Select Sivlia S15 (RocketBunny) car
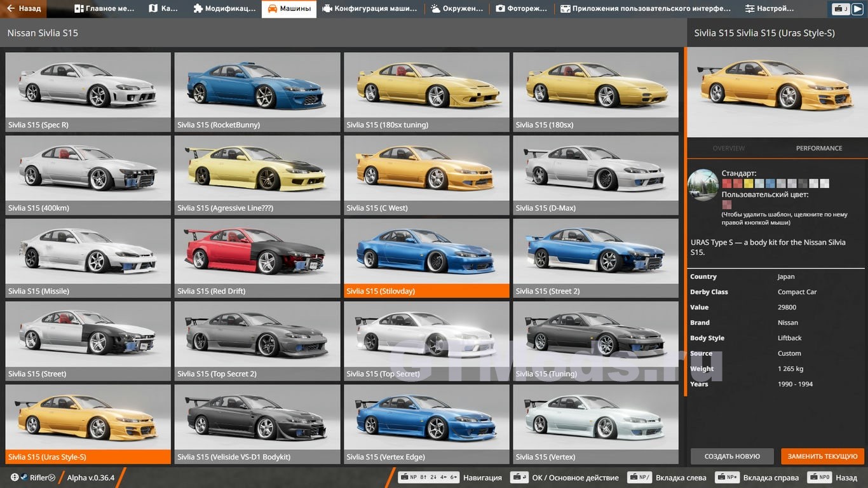Viewport: 868px width, 488px height. tap(257, 92)
